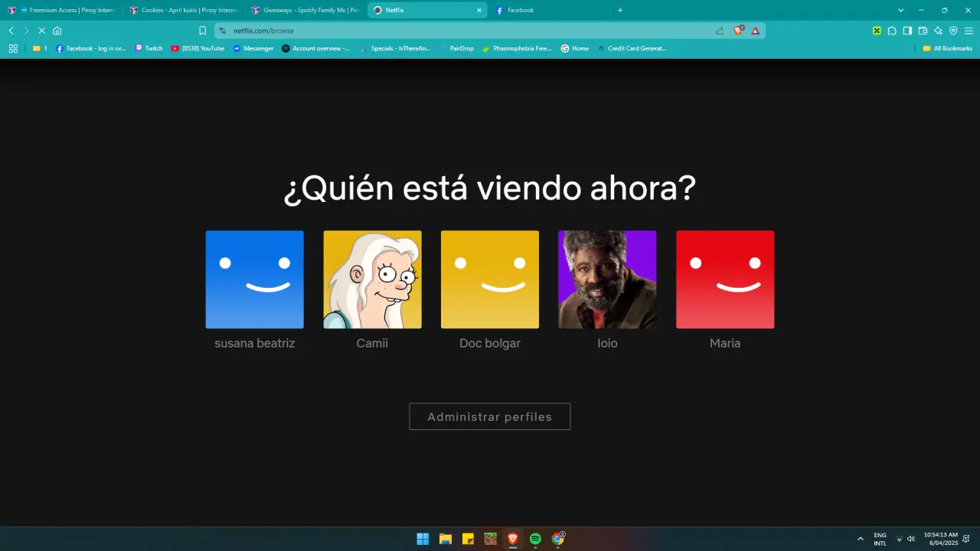
Task: Open the Facebook - log in bookmark
Action: point(90,48)
